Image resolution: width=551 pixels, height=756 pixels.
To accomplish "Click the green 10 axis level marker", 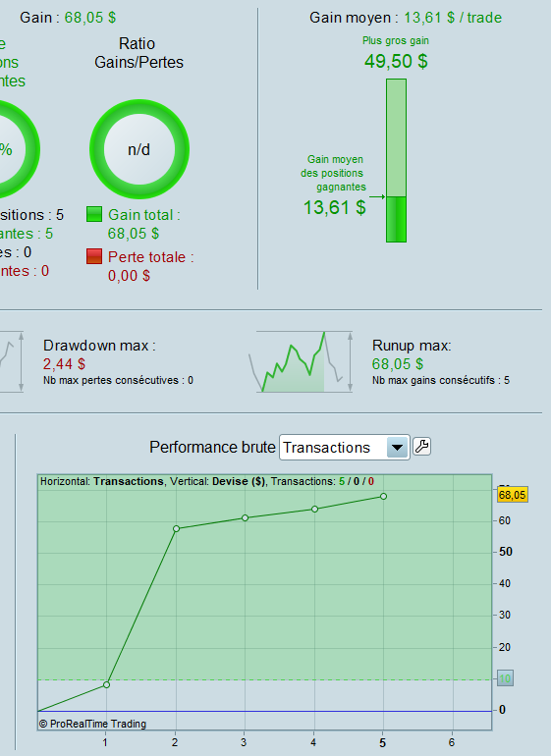I will (x=505, y=678).
